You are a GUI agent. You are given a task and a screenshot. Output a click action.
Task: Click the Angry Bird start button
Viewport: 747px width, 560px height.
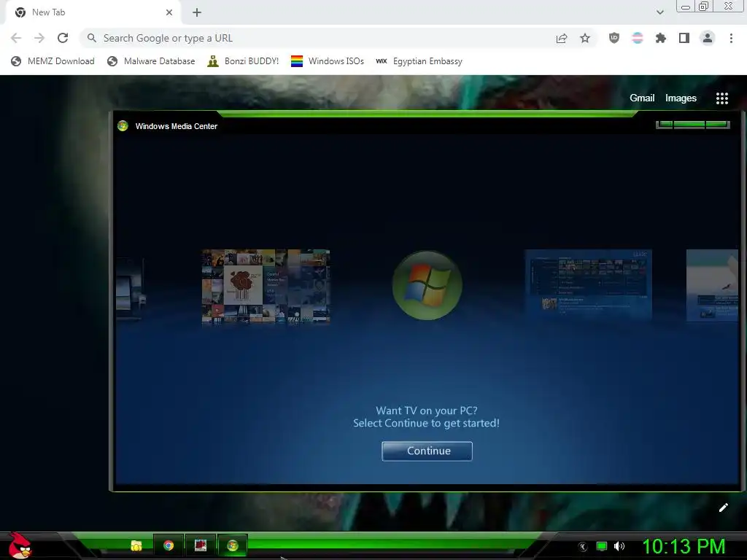click(20, 545)
